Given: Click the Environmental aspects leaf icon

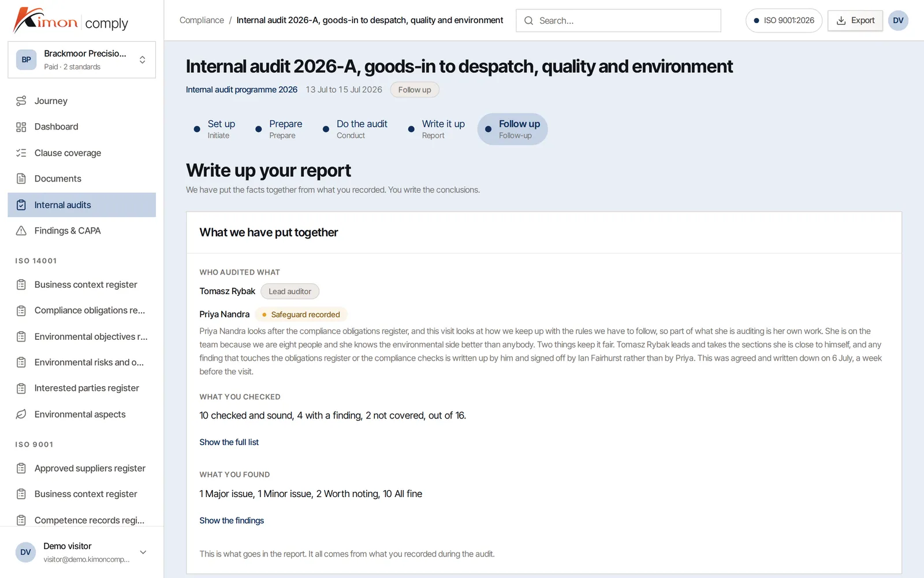Looking at the screenshot, I should point(21,414).
